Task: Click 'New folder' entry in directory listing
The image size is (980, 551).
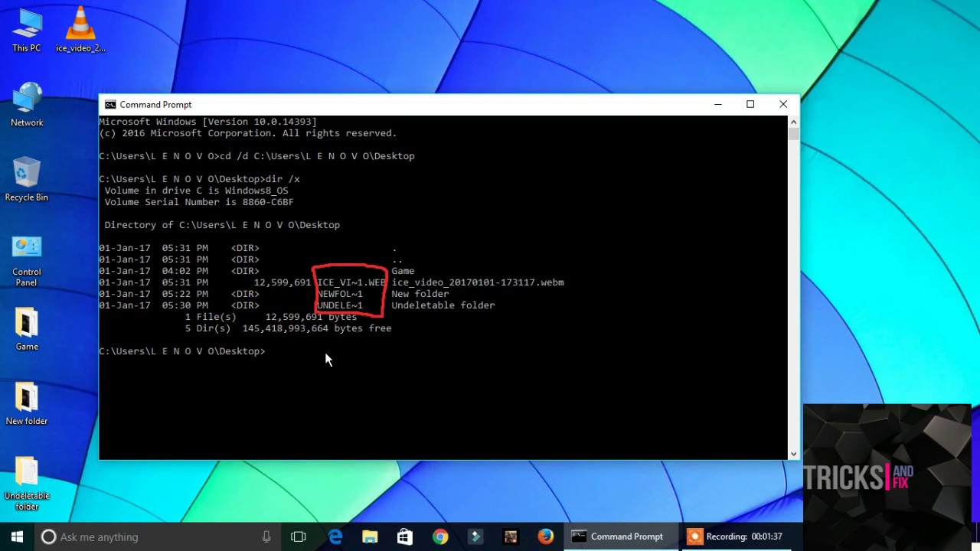Action: click(420, 294)
